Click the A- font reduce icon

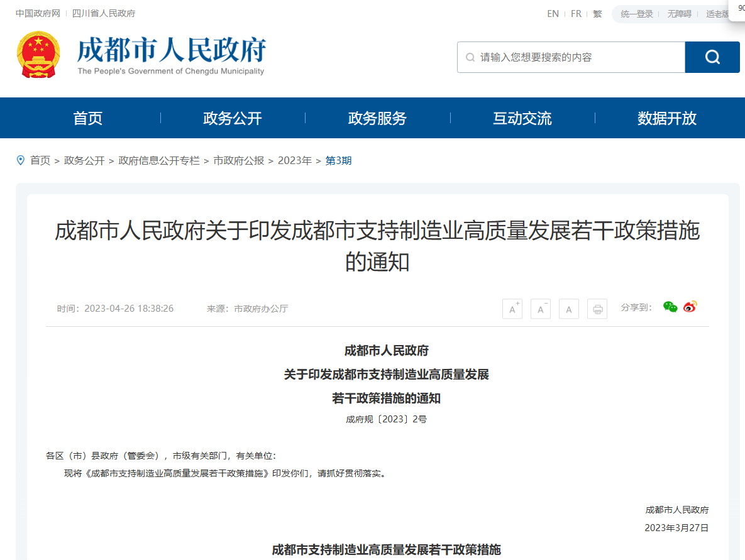[x=540, y=308]
